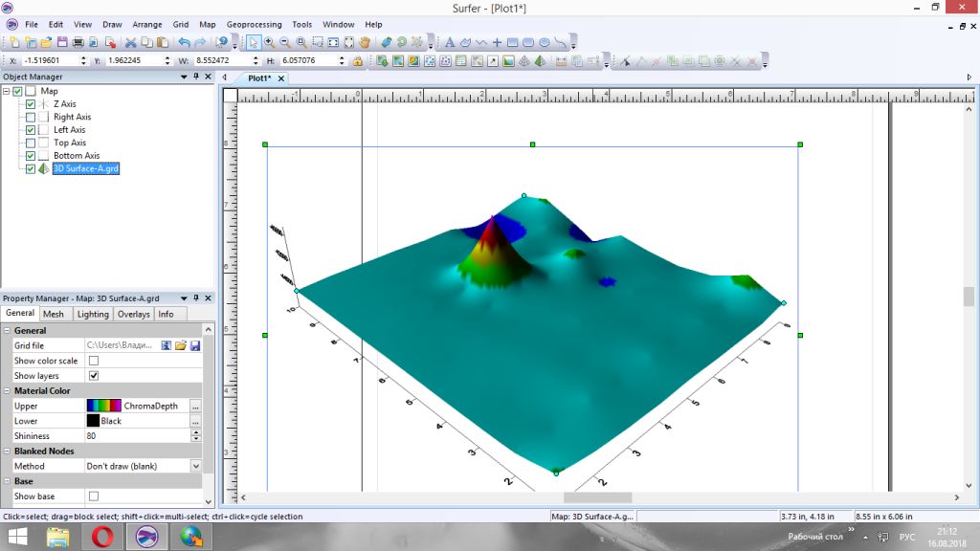Open the Blanked Nodes Method dropdown
This screenshot has width=980, height=551.
(195, 466)
